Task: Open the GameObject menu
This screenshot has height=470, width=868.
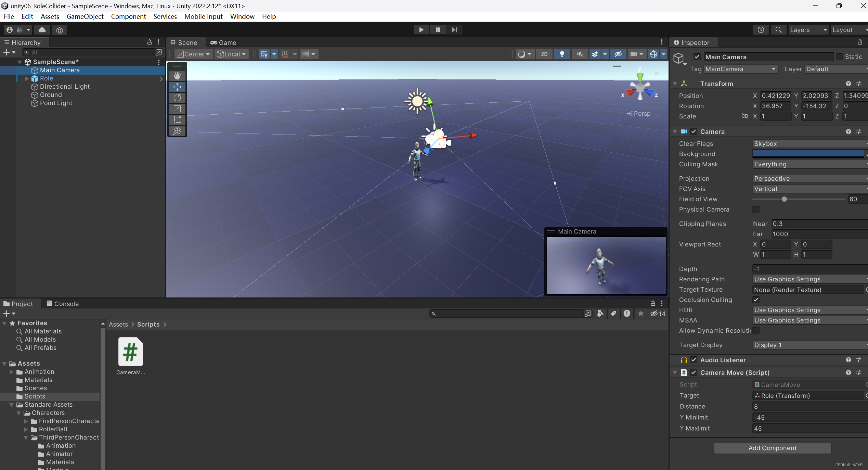Action: [85, 16]
